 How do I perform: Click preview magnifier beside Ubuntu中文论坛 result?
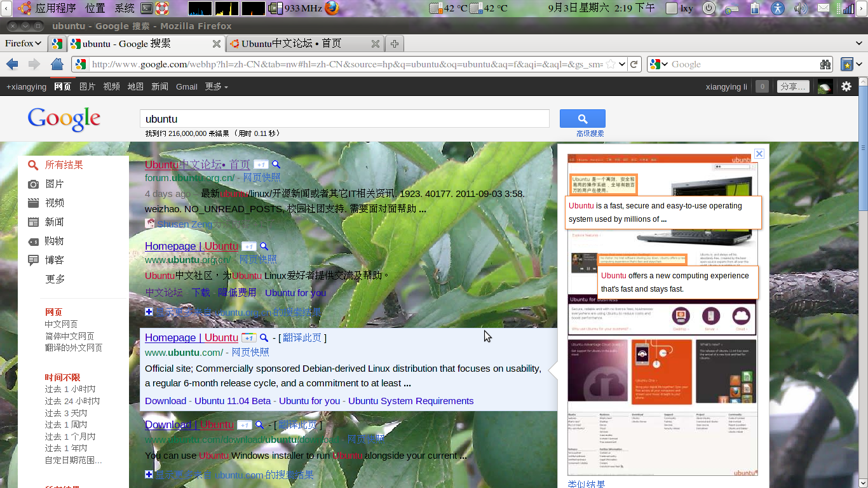click(276, 165)
